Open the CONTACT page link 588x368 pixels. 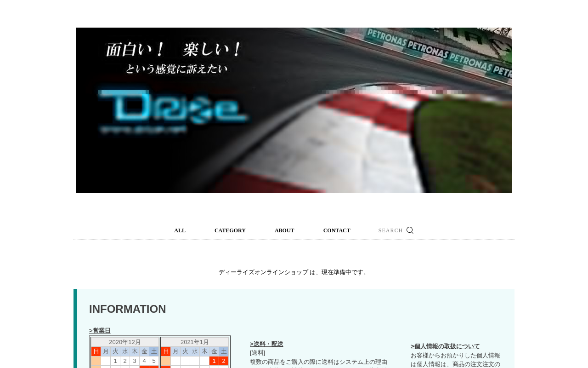click(337, 230)
